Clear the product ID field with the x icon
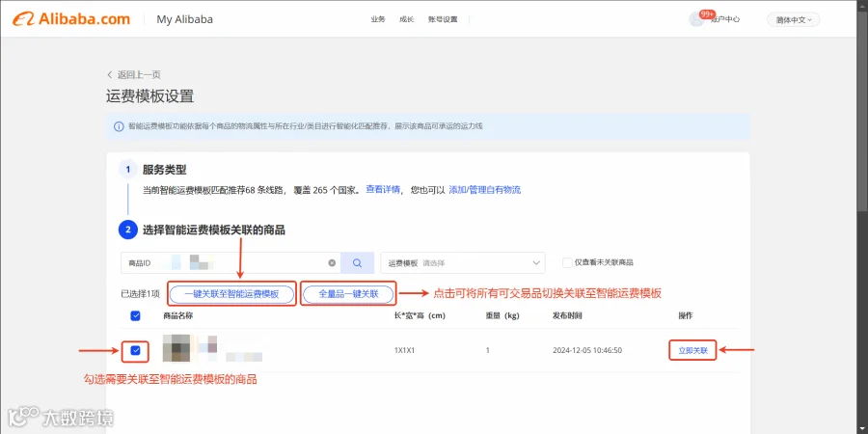Viewport: 868px width, 434px height. (332, 263)
